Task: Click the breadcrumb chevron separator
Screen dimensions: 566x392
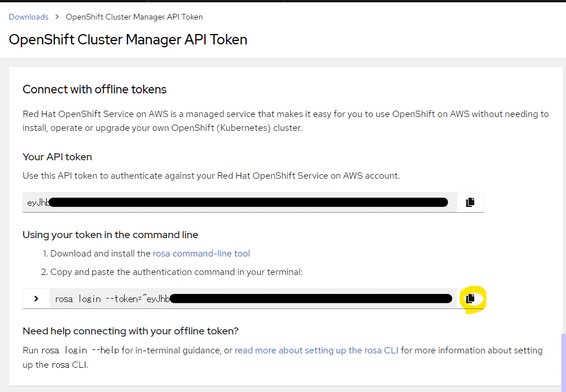Action: pyautogui.click(x=57, y=17)
